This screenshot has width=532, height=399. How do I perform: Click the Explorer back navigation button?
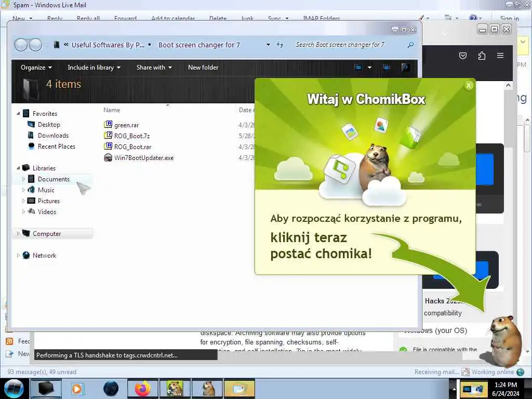(21, 45)
